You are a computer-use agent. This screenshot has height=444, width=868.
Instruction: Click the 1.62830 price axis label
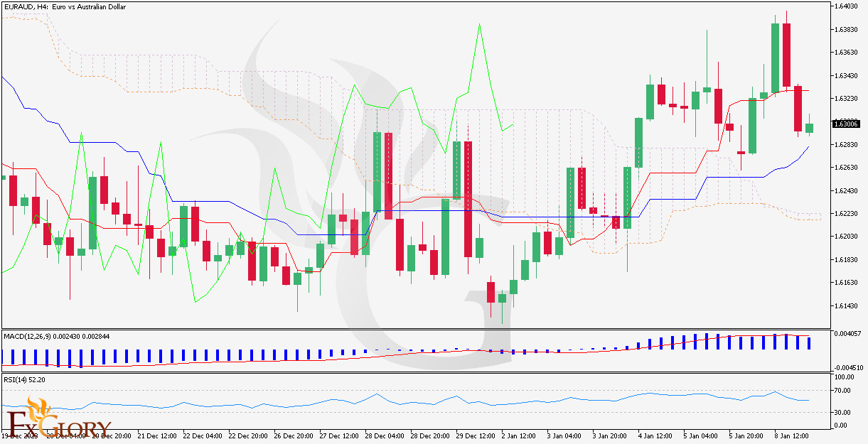(x=847, y=145)
